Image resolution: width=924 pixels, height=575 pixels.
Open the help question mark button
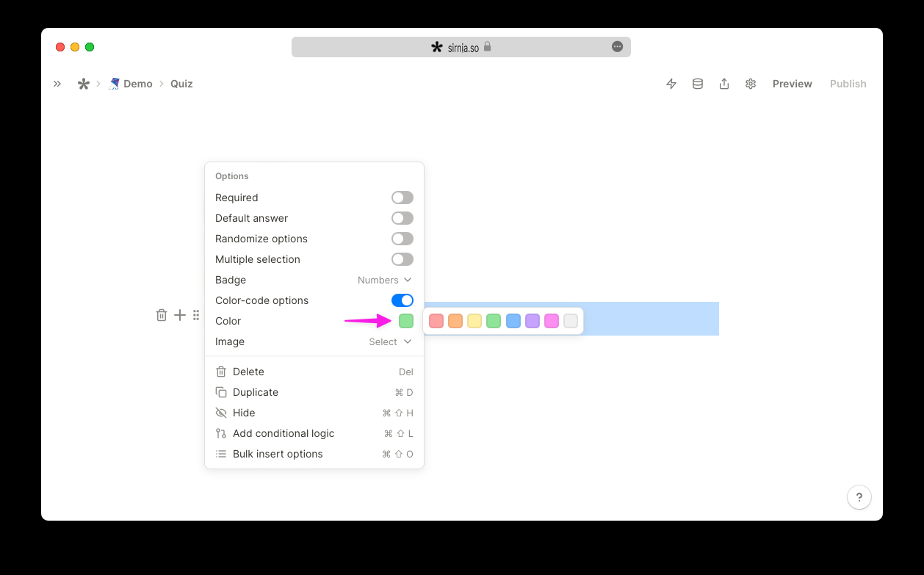point(859,497)
